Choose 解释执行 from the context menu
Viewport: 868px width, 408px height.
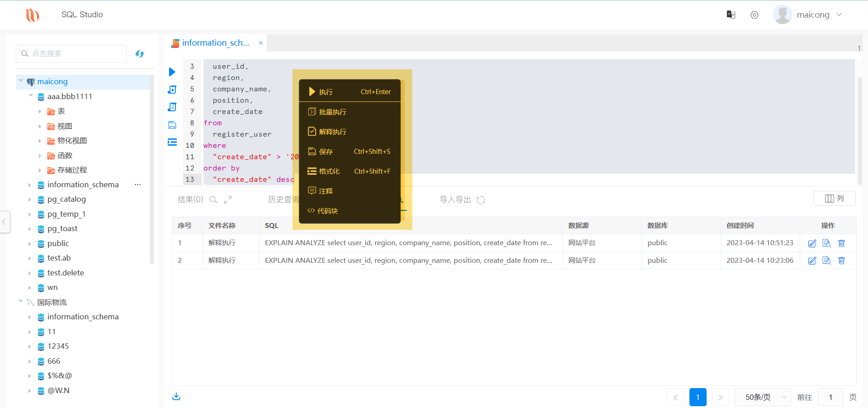(x=349, y=132)
